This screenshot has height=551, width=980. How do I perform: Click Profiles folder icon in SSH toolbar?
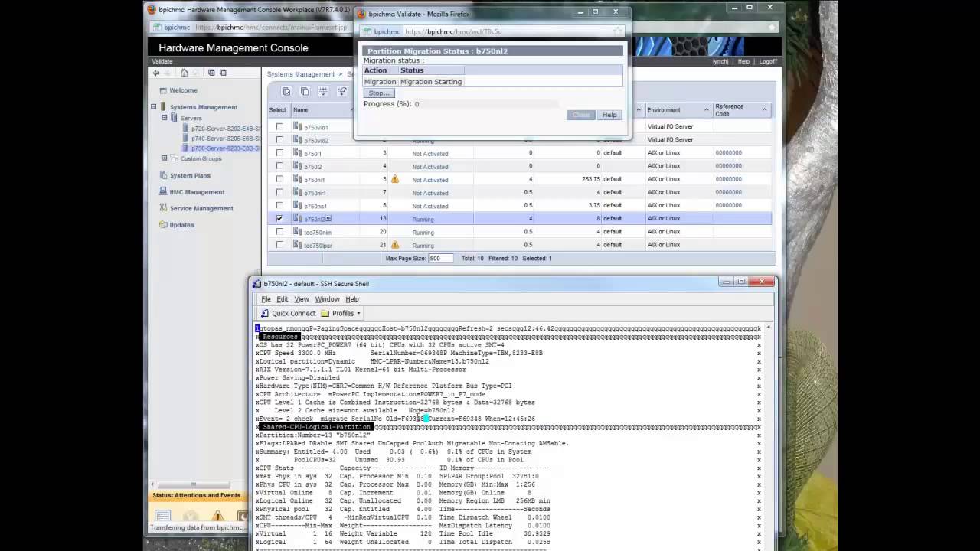click(x=325, y=313)
